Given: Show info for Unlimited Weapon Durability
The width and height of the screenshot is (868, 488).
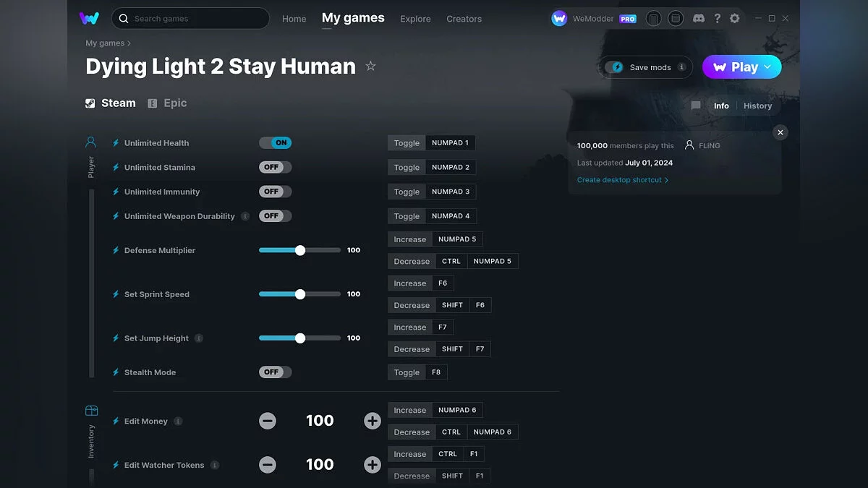Looking at the screenshot, I should (245, 216).
